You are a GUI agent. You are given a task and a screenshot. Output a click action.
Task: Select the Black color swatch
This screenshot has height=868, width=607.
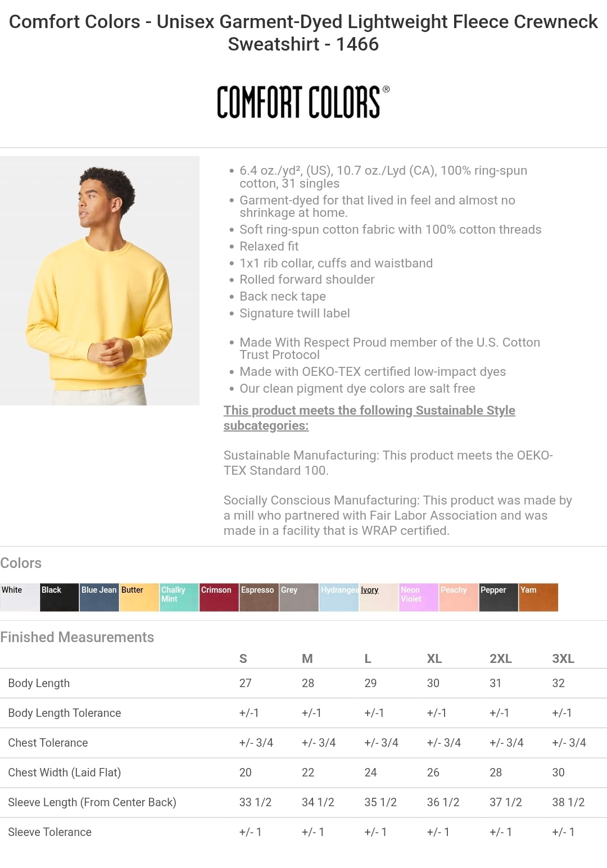coord(60,597)
